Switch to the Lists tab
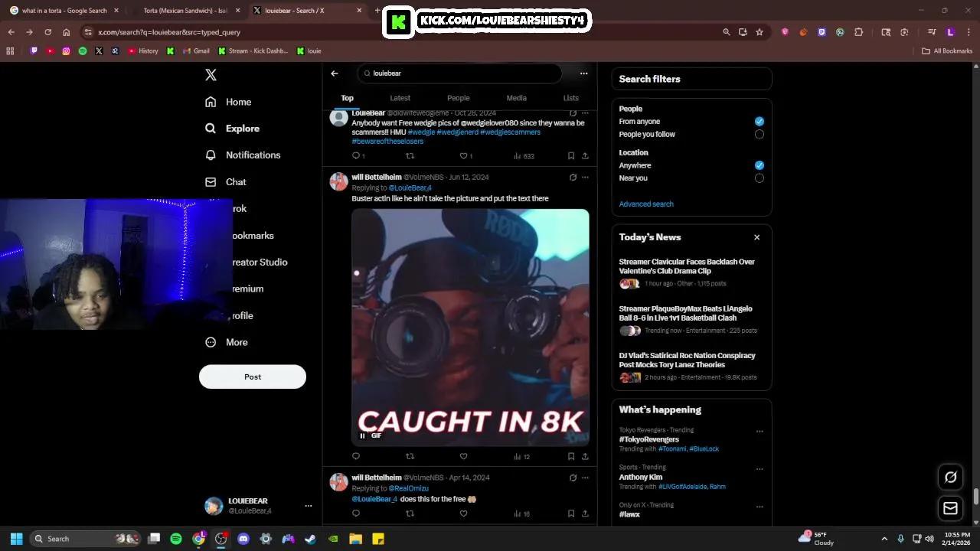The image size is (980, 551). coord(570,98)
